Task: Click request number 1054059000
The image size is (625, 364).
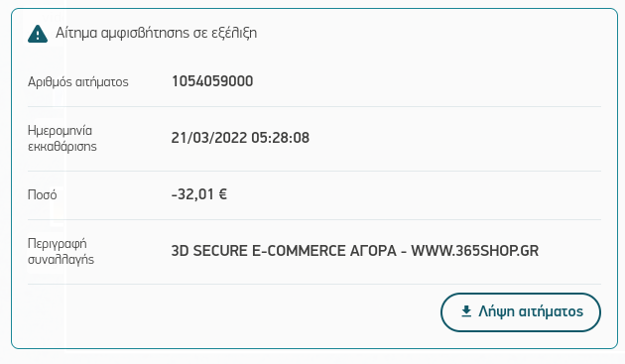Action: [x=212, y=81]
